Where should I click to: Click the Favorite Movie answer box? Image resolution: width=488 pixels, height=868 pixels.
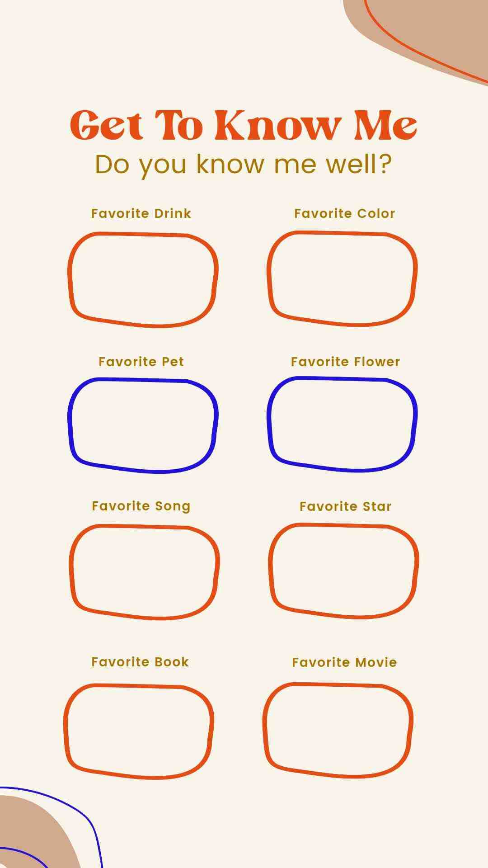pyautogui.click(x=338, y=730)
